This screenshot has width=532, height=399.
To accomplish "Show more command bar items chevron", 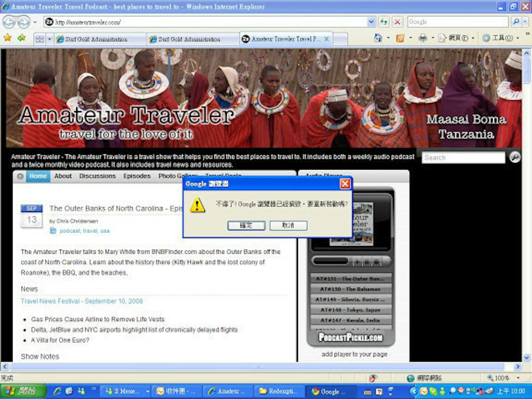I will coord(528,34).
